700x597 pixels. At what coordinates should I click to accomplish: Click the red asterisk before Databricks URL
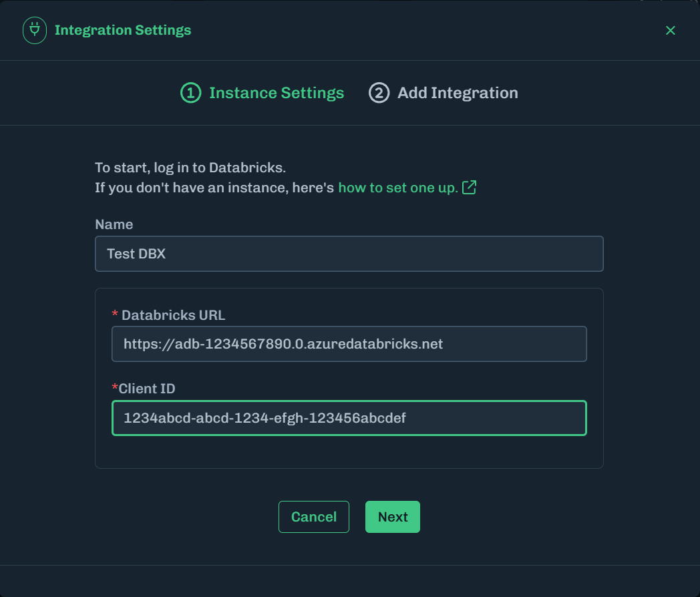click(x=115, y=315)
